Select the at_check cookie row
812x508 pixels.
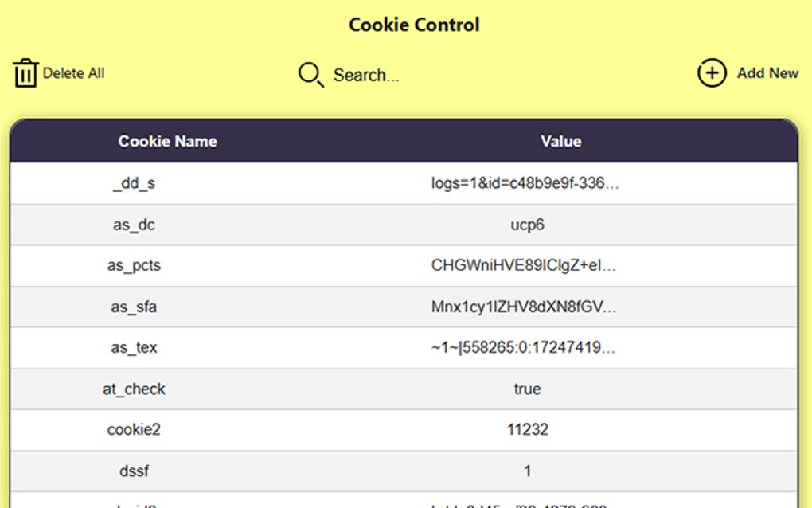(x=134, y=389)
